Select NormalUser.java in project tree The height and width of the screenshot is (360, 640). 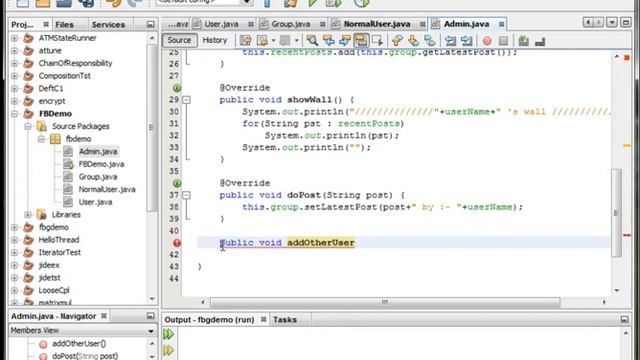tap(107, 189)
